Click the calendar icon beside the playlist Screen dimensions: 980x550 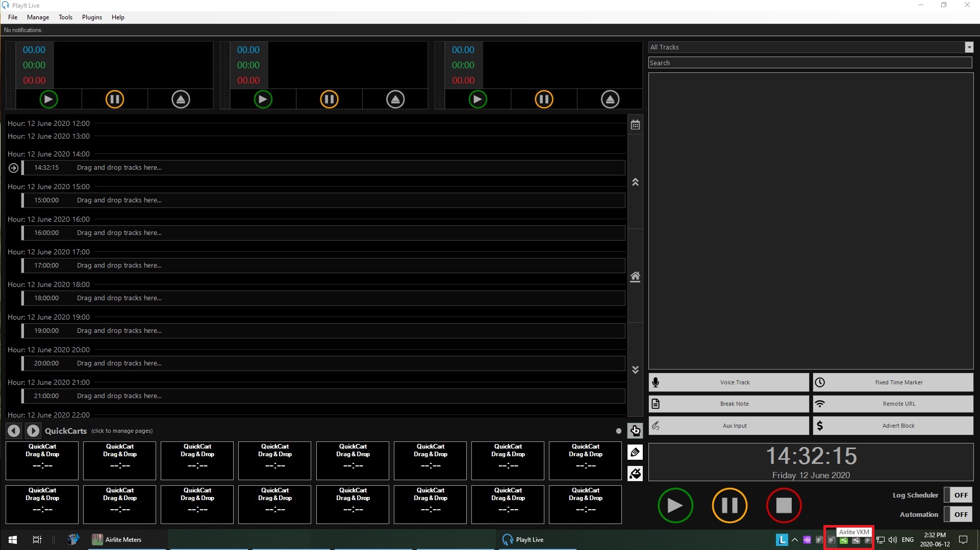coord(635,125)
